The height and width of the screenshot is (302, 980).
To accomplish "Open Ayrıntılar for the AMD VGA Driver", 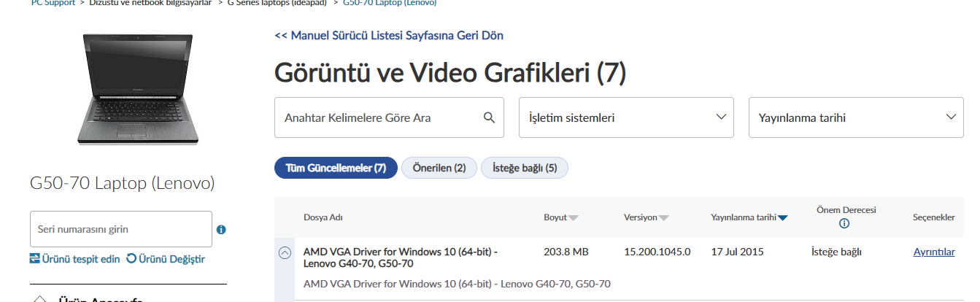I will [x=934, y=252].
